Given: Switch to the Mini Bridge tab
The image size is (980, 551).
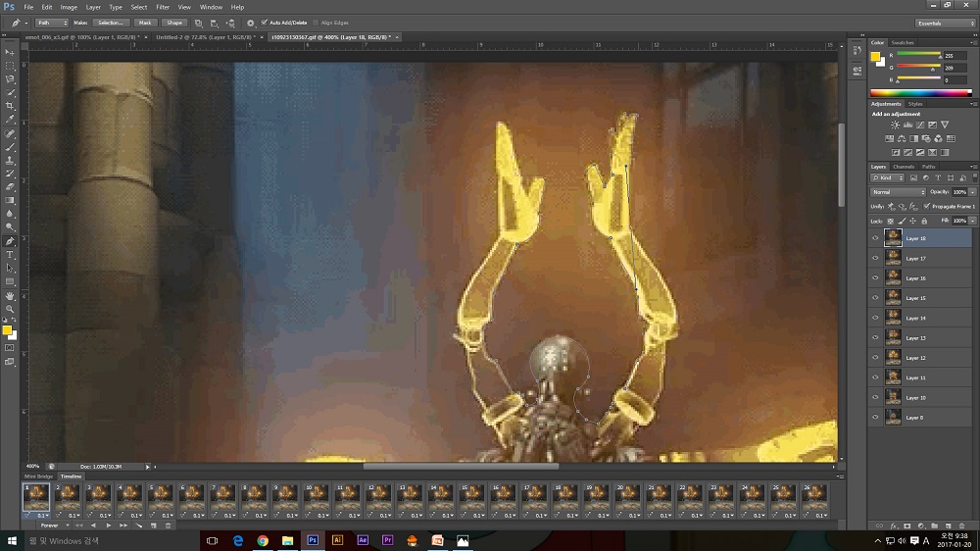Looking at the screenshot, I should pos(38,476).
